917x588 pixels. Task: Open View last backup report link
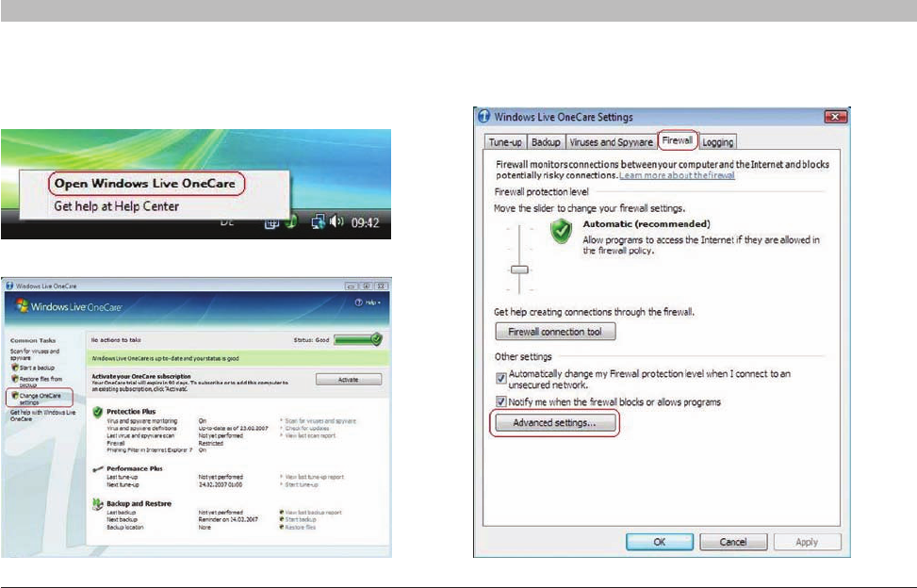(x=313, y=512)
